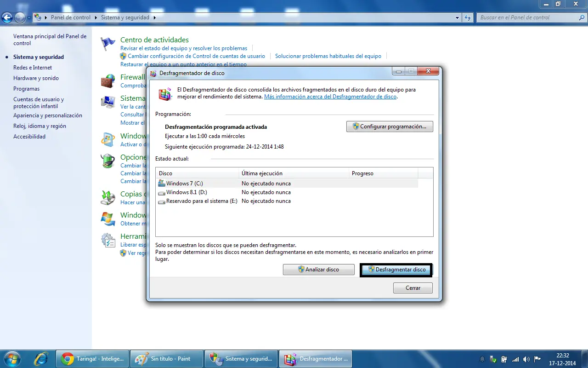Screen dimensions: 588x368
Task: Click the Windows Update icon in Control Panel
Action: point(108,139)
